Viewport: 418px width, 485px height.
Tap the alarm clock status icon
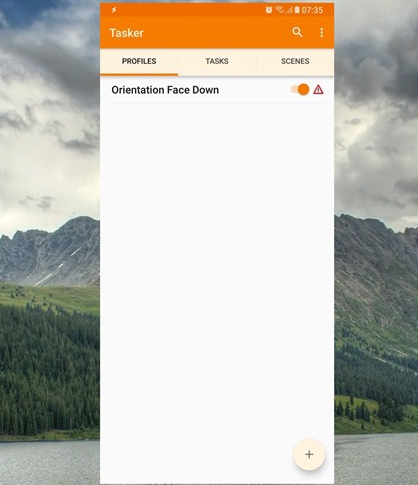coord(269,10)
